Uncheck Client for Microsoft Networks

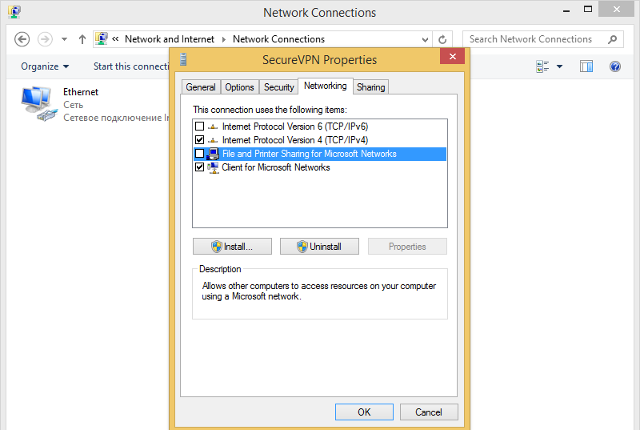coord(199,167)
